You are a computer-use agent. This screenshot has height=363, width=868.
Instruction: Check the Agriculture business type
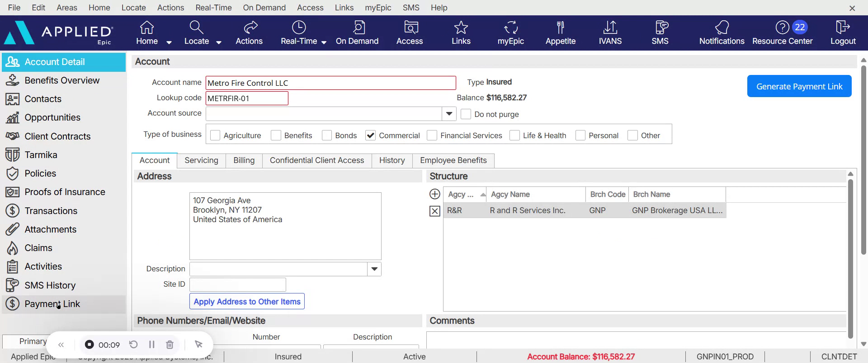(x=215, y=135)
